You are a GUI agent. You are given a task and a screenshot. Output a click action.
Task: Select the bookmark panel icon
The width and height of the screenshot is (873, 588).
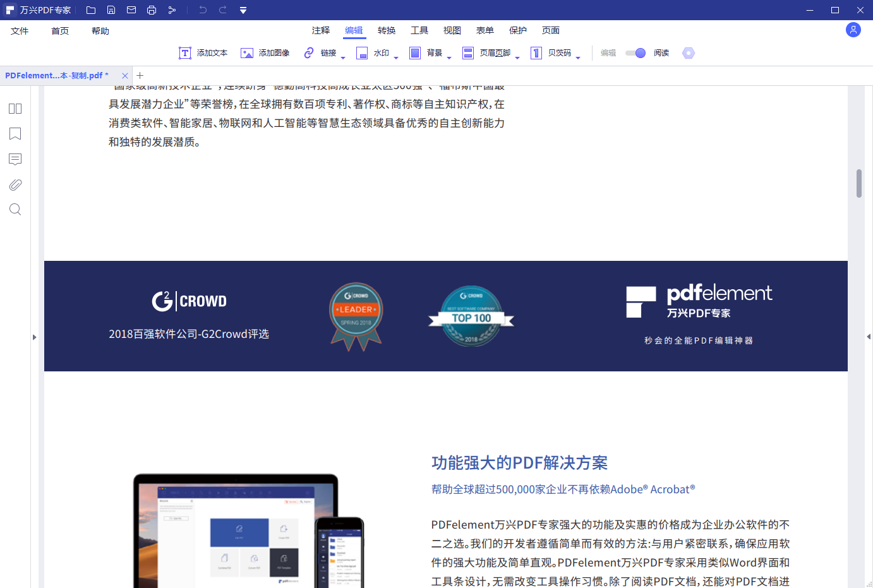(x=15, y=134)
